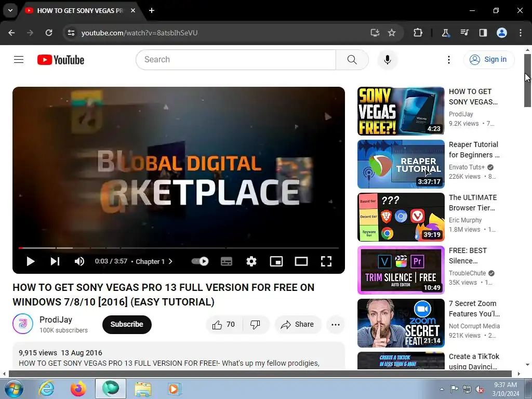The height and width of the screenshot is (399, 532).
Task: Click the horizontal scrollbar thumb
Action: click(x=260, y=374)
